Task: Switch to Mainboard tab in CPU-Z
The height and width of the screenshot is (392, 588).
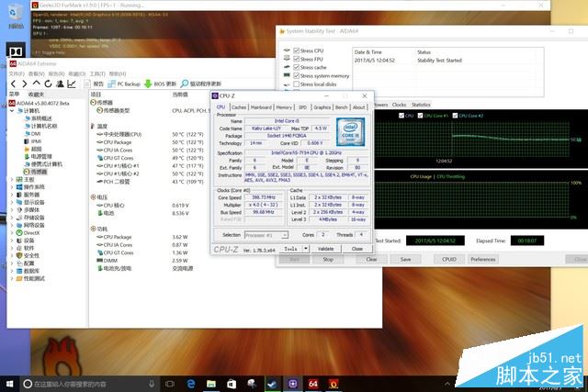Action: tap(261, 107)
